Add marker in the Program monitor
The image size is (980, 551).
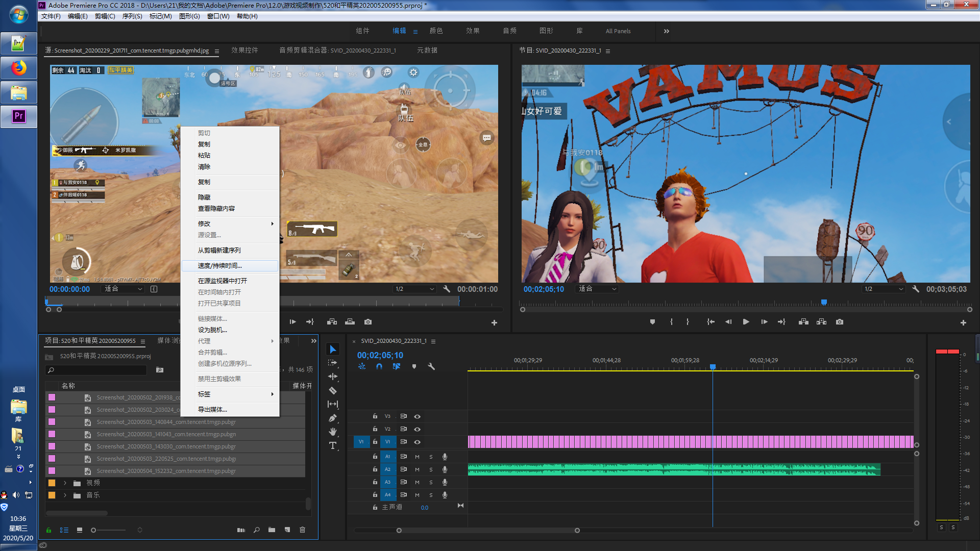pyautogui.click(x=652, y=322)
